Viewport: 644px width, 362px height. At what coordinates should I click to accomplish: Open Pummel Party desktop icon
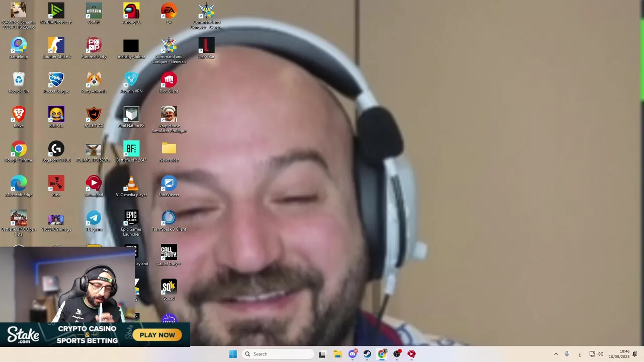pos(94,48)
